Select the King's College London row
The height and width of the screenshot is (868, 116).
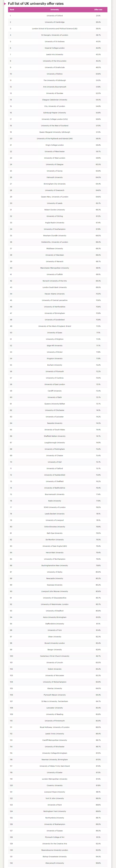click(x=58, y=145)
